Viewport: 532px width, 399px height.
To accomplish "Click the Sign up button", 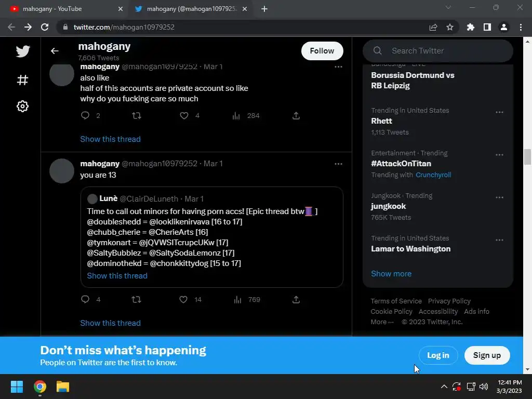I will coord(487,355).
